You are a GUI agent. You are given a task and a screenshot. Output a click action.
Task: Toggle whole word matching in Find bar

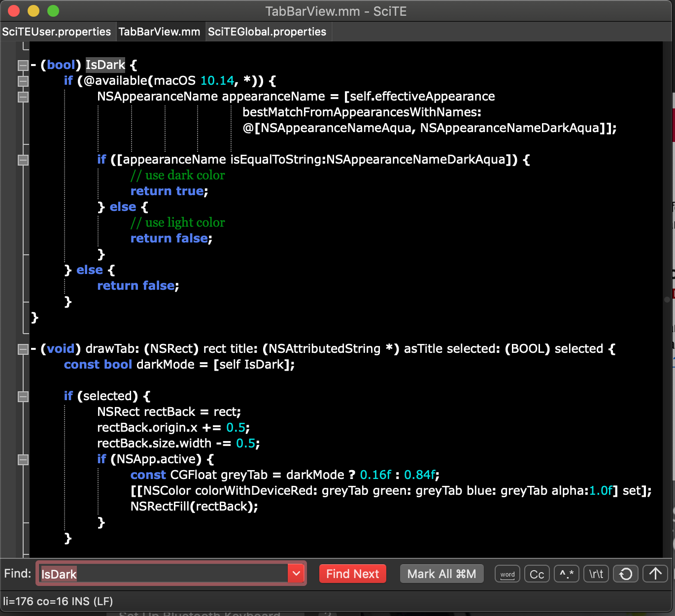pos(507,574)
